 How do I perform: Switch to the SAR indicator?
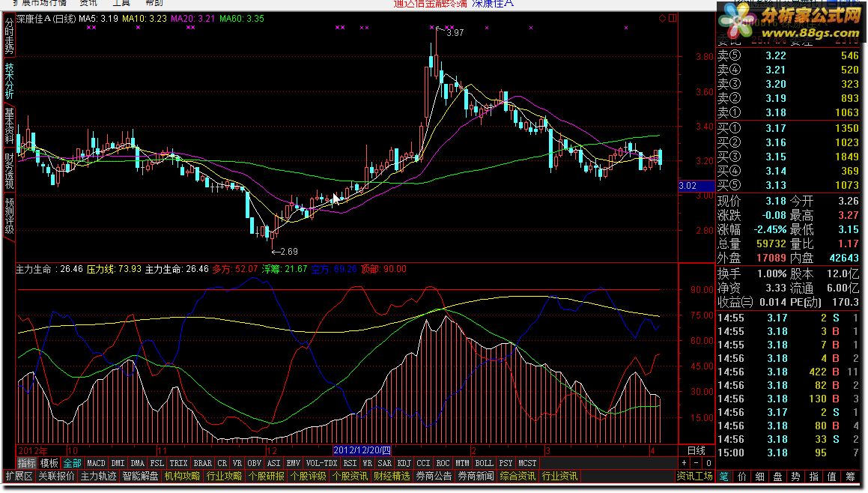[385, 463]
